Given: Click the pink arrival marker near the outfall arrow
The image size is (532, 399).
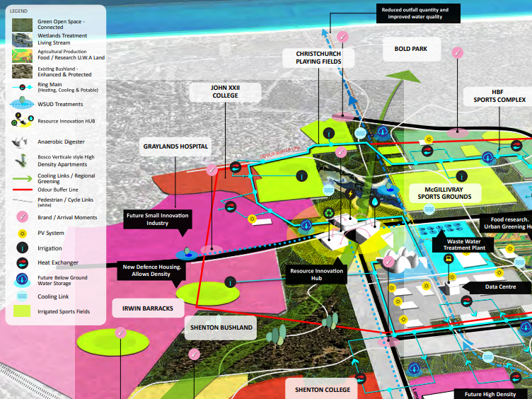Looking at the screenshot, I should (342, 37).
